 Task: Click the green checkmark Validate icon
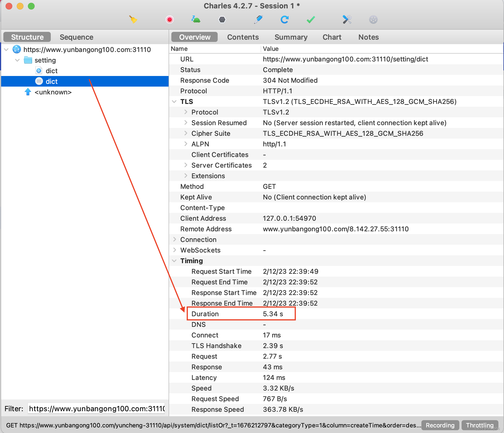click(x=311, y=20)
